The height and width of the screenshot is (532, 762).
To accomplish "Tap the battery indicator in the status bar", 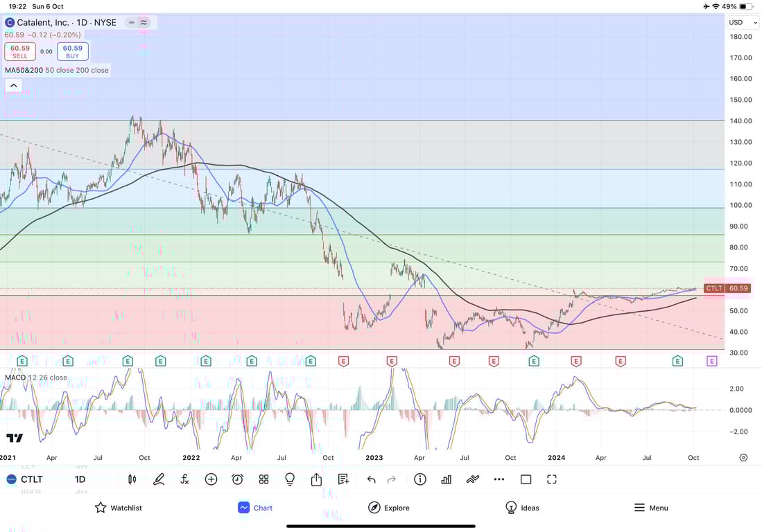I will (x=746, y=6).
